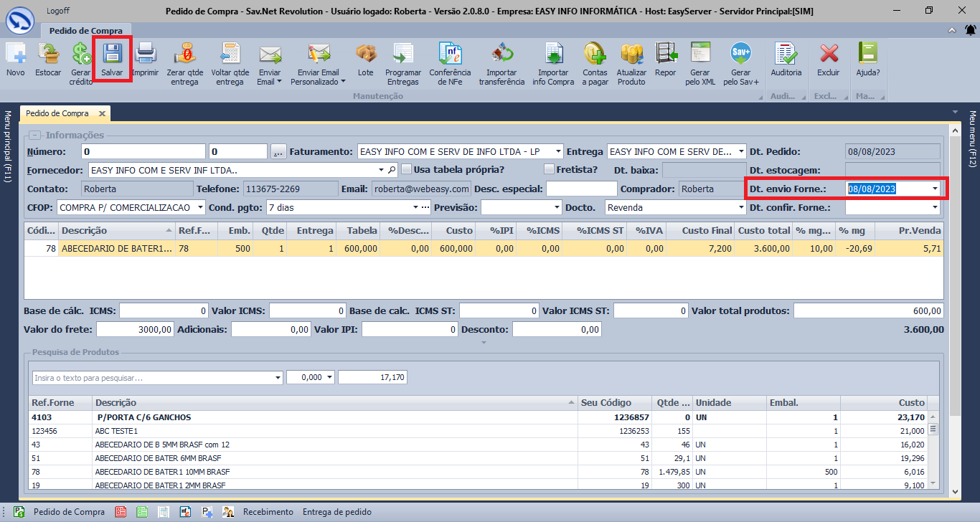Click the ellipsis button beside Número
This screenshot has height=522, width=980.
tap(278, 152)
